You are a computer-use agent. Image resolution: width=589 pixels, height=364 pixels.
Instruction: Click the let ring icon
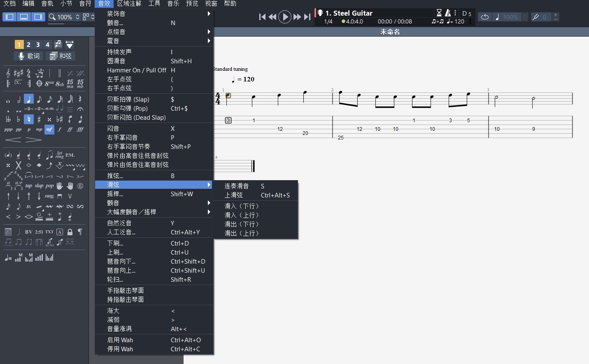tap(60, 155)
